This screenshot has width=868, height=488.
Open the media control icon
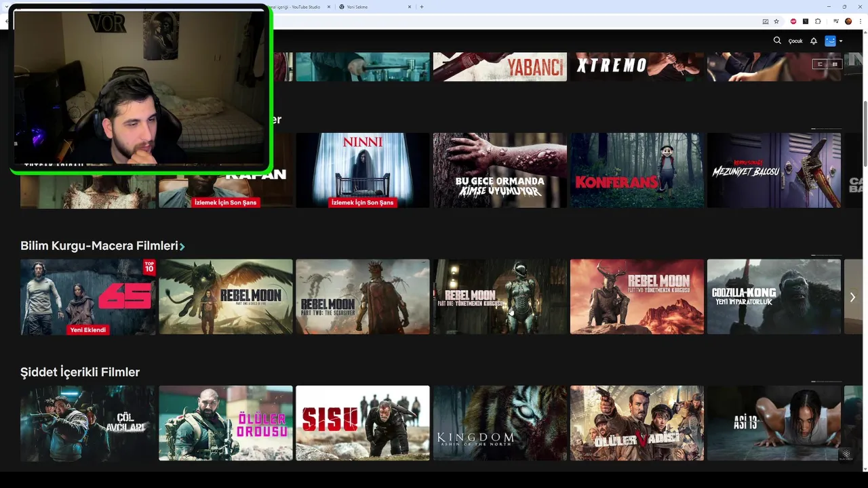coord(835,21)
